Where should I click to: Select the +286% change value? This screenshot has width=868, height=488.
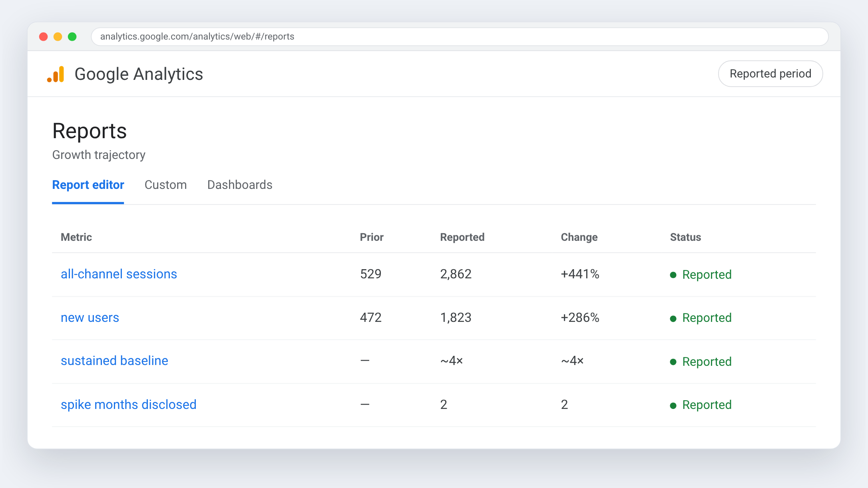point(580,317)
